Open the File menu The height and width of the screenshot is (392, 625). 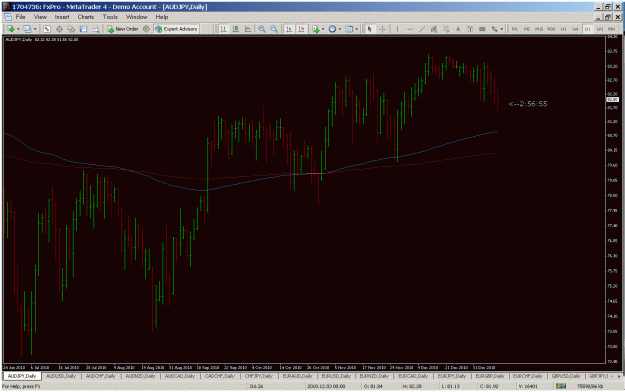(20, 17)
